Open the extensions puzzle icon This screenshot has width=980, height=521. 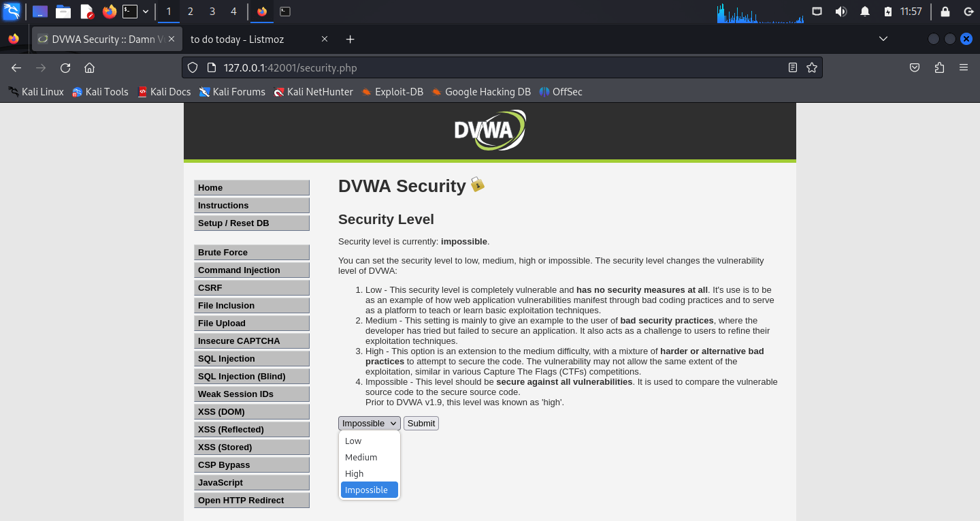point(939,67)
